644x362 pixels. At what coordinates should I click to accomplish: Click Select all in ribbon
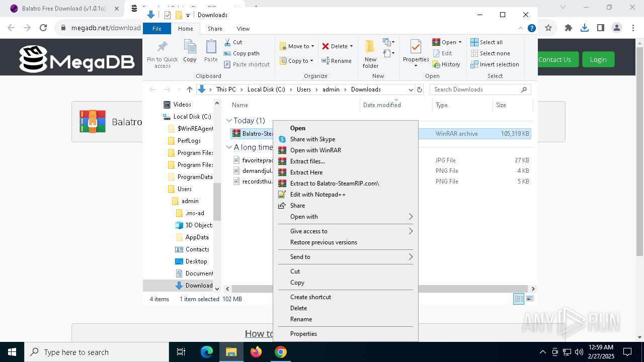click(487, 42)
